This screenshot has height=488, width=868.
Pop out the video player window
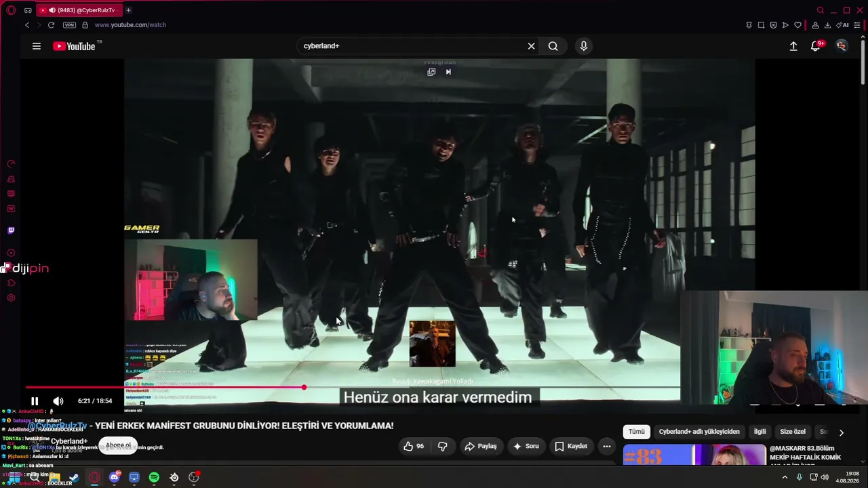[x=431, y=72]
